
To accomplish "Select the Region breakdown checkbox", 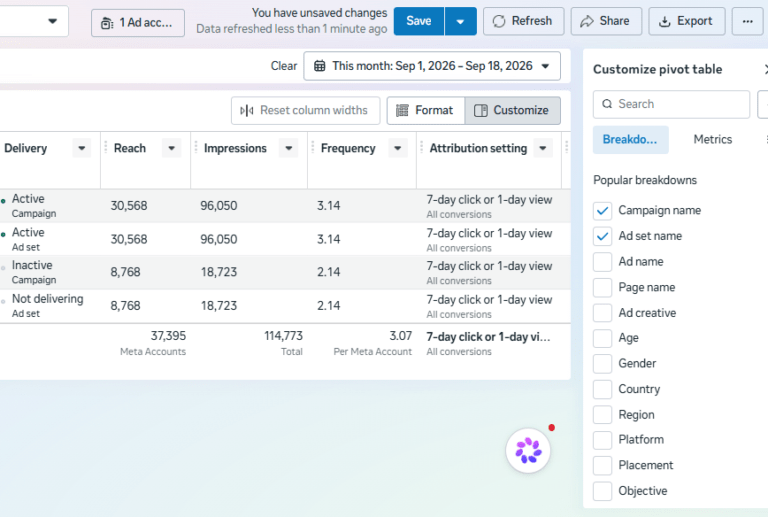I will [x=602, y=415].
